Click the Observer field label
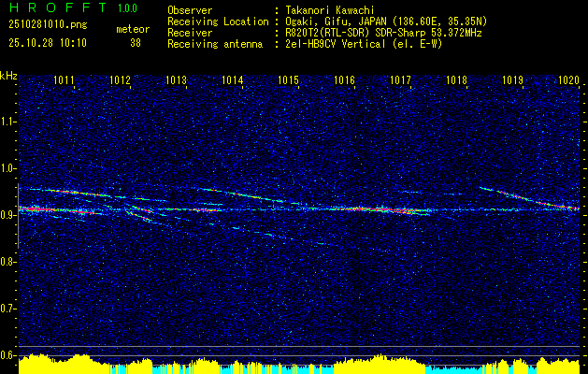 click(x=190, y=10)
